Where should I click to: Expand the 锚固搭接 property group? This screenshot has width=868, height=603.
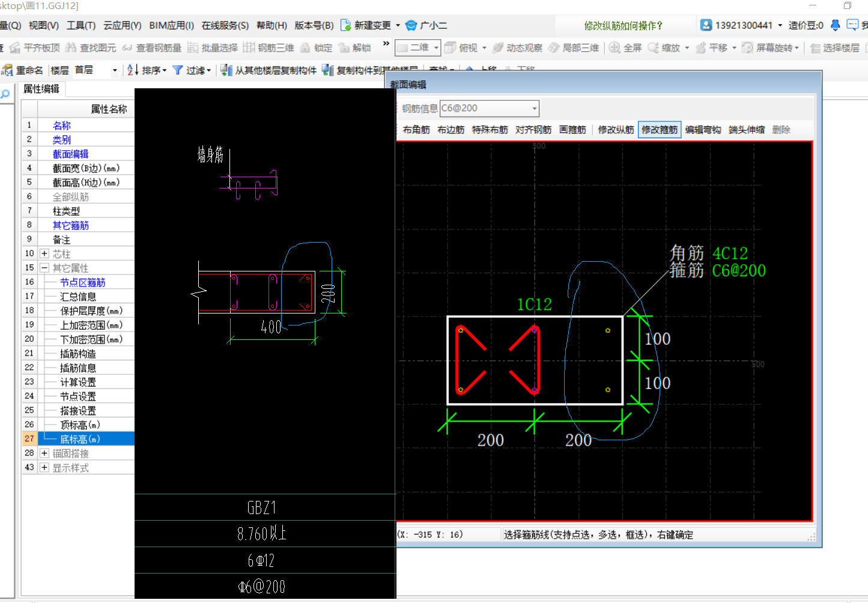[44, 453]
